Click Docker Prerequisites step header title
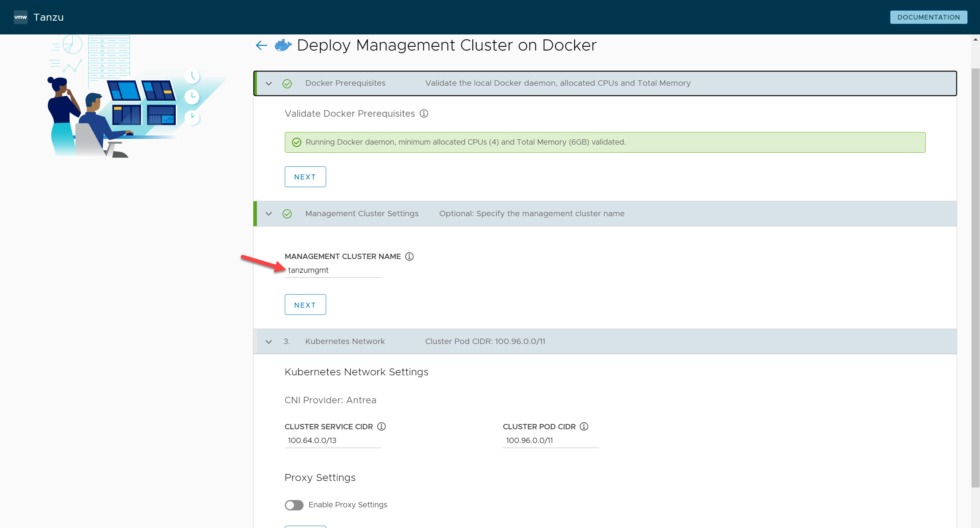980x528 pixels. pos(345,83)
